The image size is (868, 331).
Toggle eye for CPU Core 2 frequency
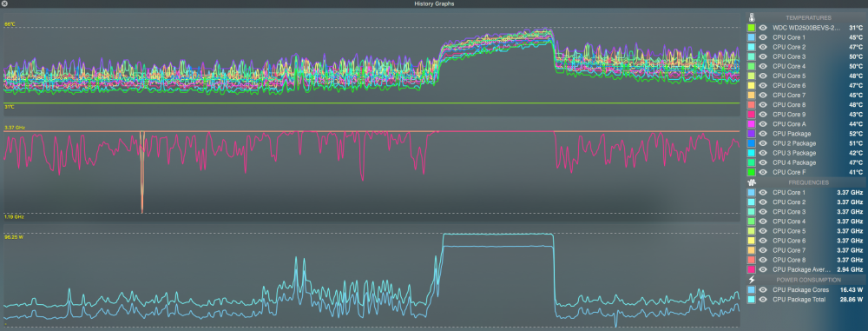[763, 202]
